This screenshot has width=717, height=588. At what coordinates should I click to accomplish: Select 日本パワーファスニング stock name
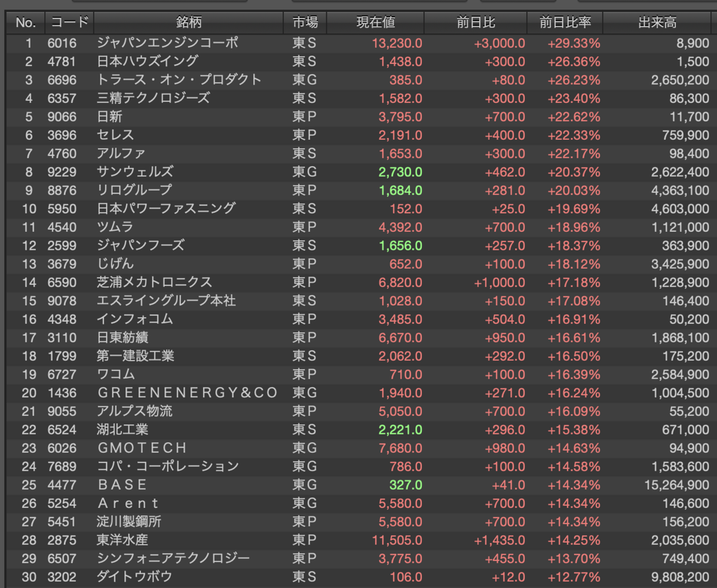coord(166,209)
